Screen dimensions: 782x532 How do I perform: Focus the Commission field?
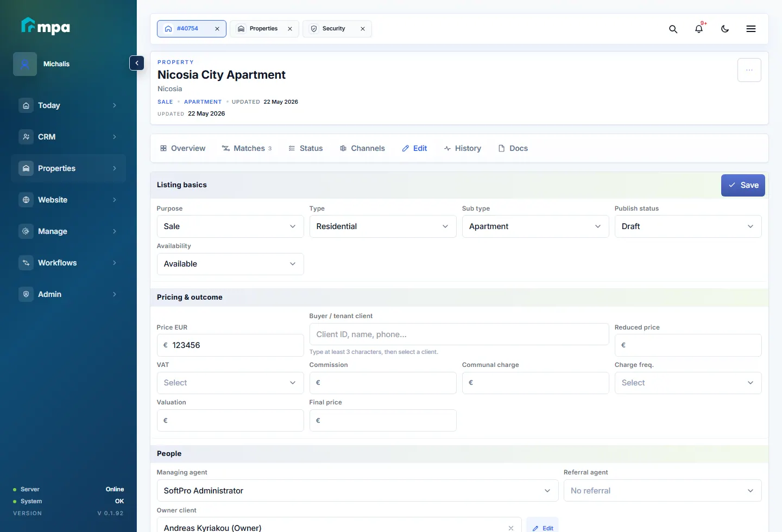pyautogui.click(x=383, y=383)
